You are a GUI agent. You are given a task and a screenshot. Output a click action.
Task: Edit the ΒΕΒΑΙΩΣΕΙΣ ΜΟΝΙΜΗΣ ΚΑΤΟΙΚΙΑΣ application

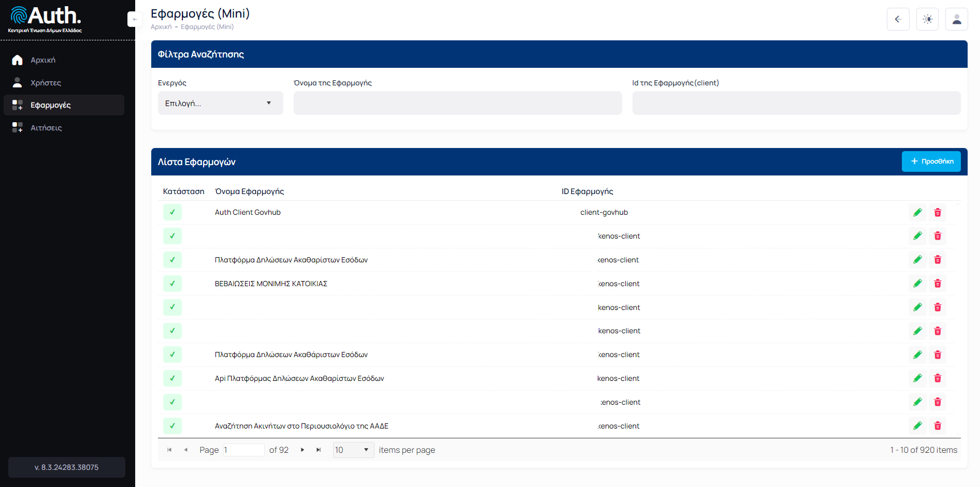pyautogui.click(x=917, y=284)
